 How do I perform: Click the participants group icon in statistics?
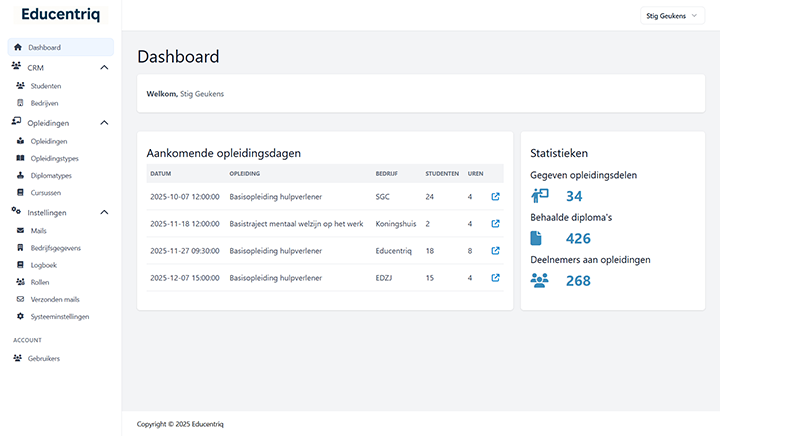coord(539,280)
